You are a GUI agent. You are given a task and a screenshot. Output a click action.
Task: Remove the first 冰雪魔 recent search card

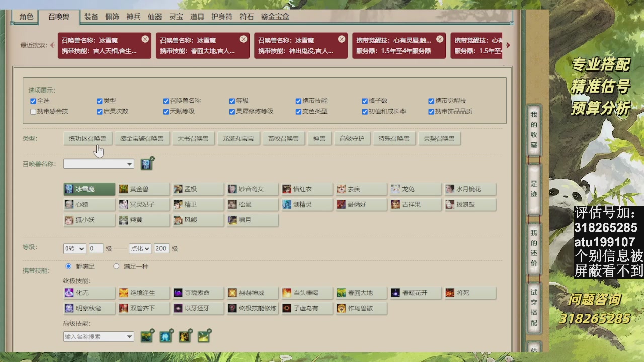pyautogui.click(x=145, y=39)
